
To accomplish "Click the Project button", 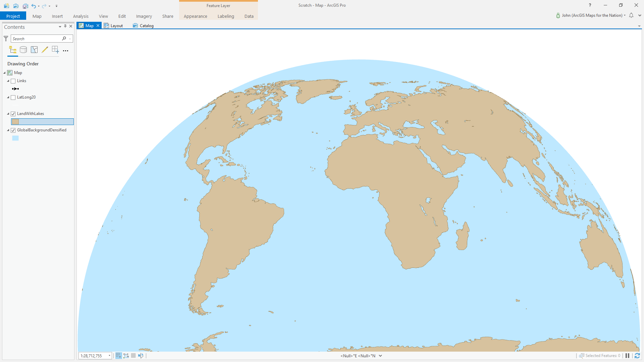I will 13,16.
